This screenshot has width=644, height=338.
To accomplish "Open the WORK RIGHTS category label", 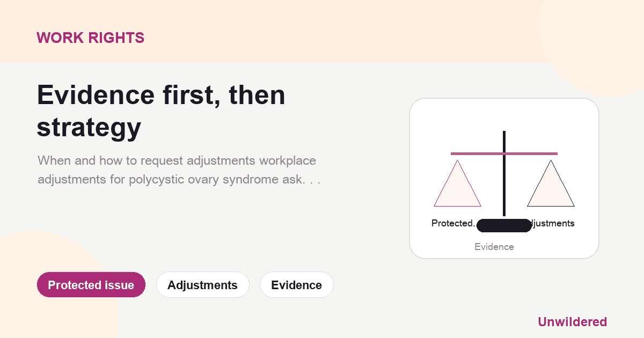I will click(x=90, y=38).
